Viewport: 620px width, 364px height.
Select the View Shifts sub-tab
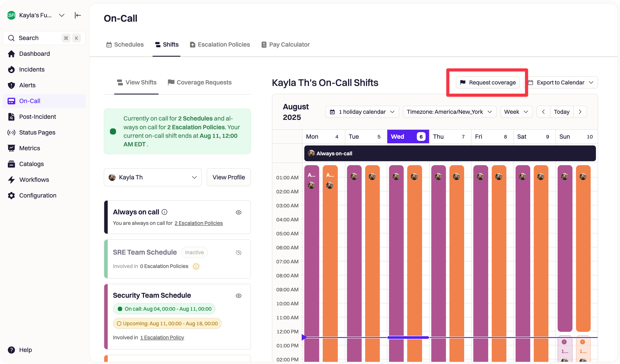tap(137, 82)
